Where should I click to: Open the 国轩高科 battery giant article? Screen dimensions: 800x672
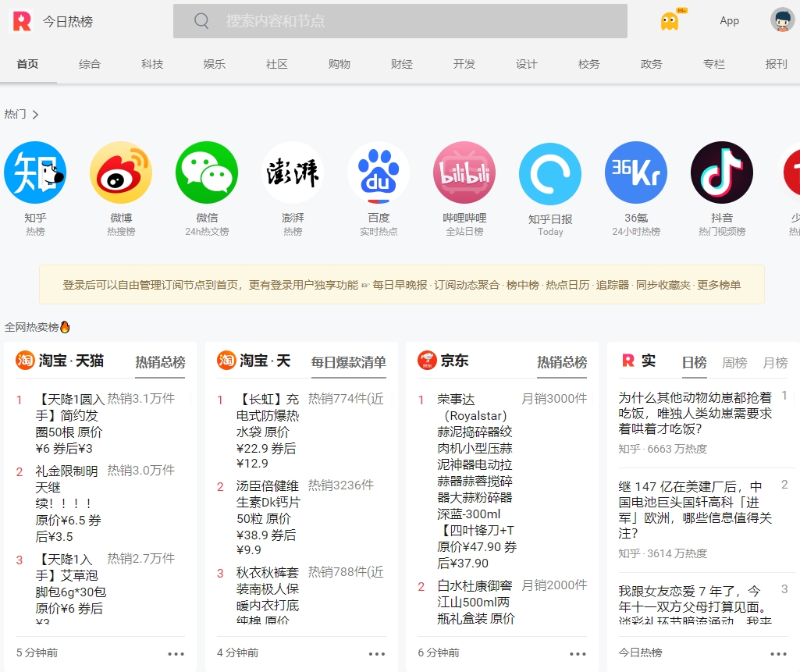point(695,509)
